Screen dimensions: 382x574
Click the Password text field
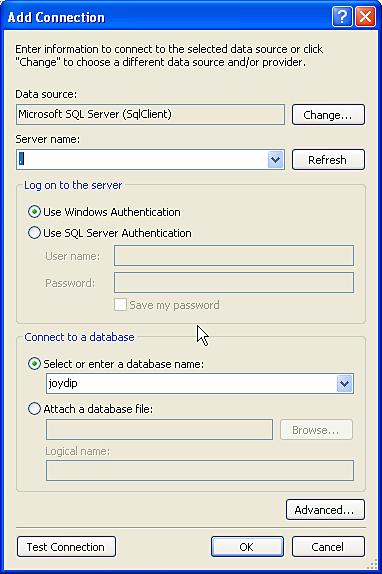point(234,283)
